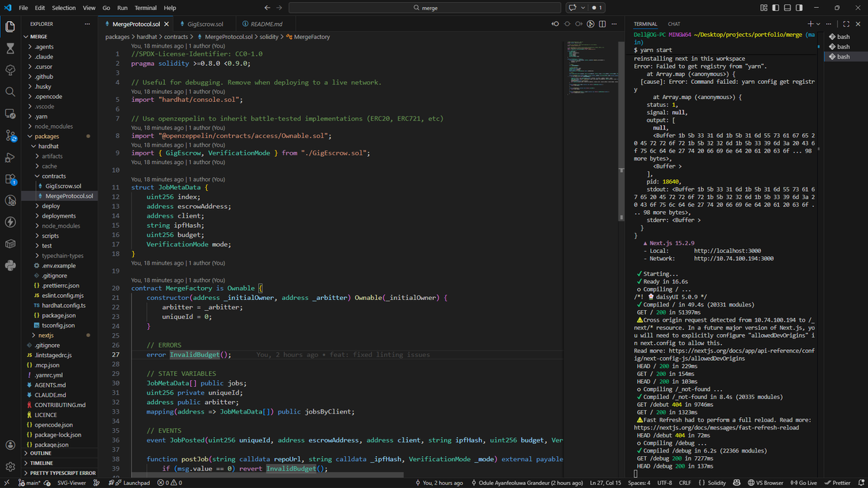This screenshot has width=868, height=488.
Task: Open hourglass icon in activity bar
Action: click(x=10, y=48)
